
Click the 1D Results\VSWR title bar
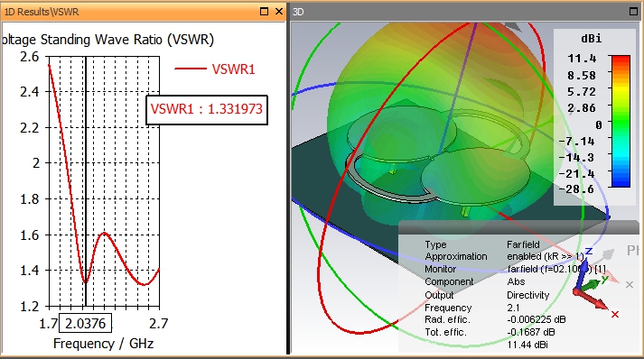click(x=132, y=12)
